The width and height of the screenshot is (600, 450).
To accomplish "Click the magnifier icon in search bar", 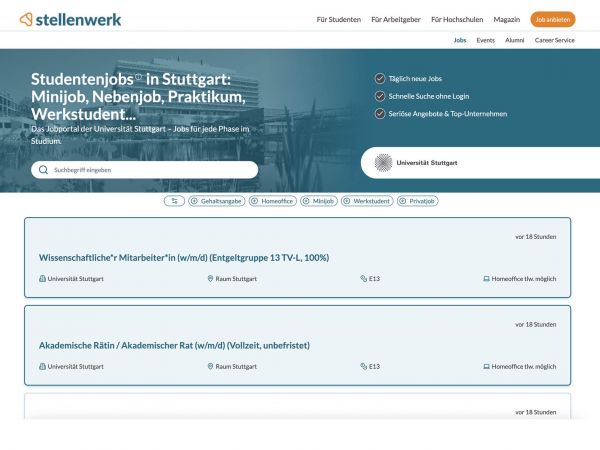I will point(43,170).
